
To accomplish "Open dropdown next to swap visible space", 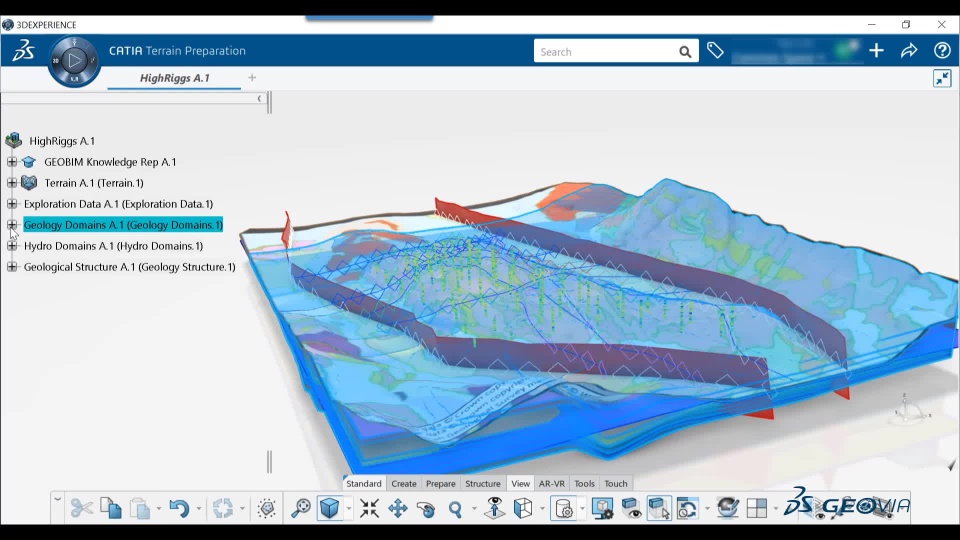I will click(707, 509).
